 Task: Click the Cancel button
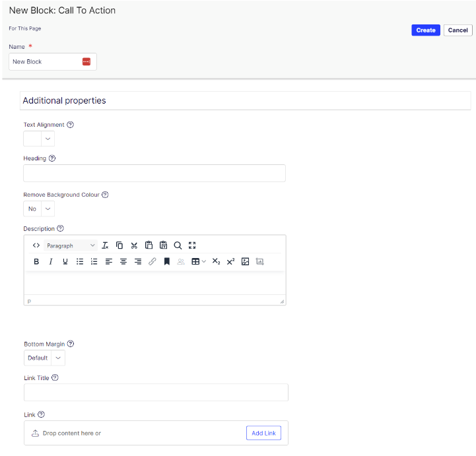(x=458, y=30)
